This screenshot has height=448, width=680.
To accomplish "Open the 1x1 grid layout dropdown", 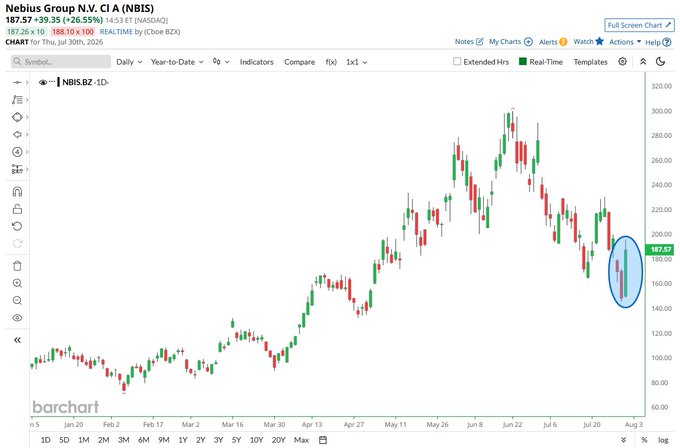I will (x=356, y=62).
